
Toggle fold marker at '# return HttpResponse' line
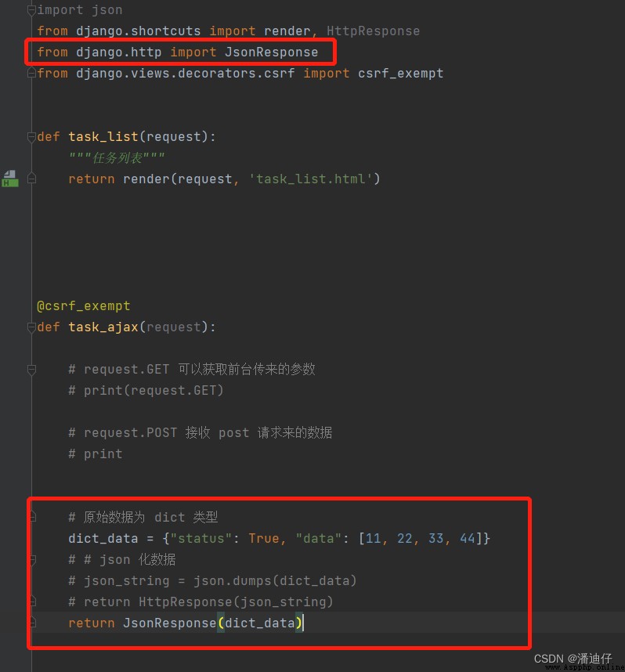[33, 602]
